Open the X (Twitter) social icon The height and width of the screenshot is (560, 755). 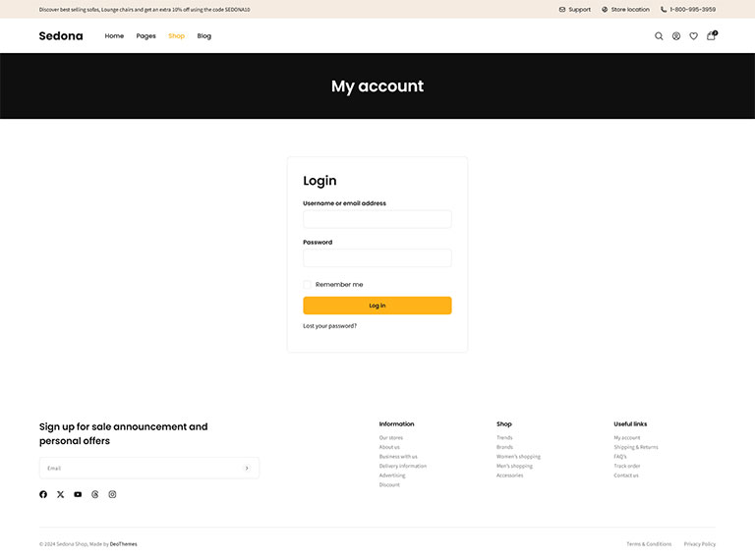point(60,494)
